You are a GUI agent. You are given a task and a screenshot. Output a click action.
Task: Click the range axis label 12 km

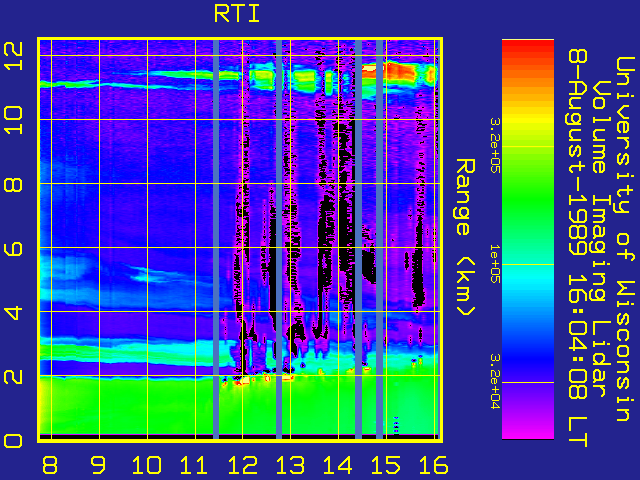pos(13,56)
